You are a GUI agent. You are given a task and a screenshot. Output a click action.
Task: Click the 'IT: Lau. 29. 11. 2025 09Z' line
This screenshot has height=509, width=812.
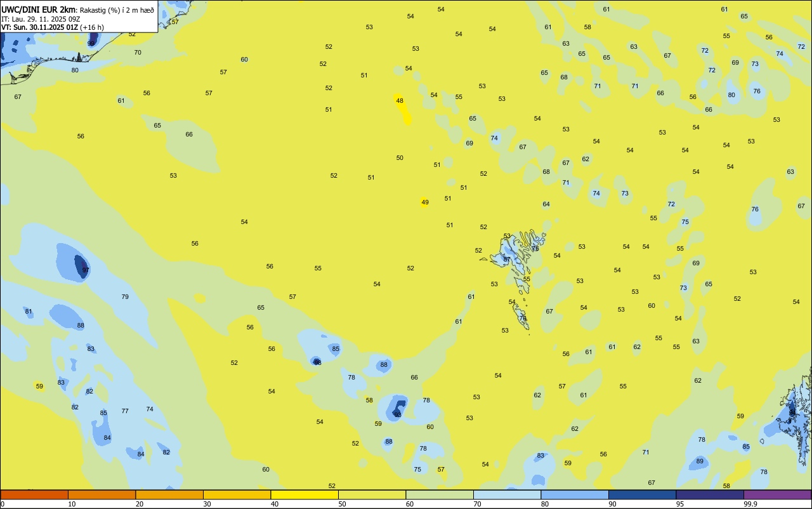pos(40,19)
